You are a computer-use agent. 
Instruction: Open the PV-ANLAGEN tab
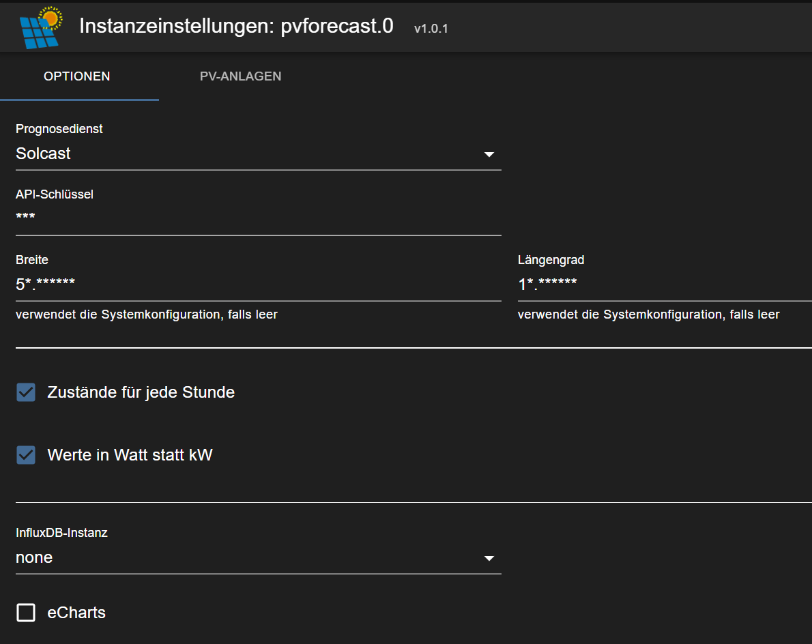tap(240, 76)
